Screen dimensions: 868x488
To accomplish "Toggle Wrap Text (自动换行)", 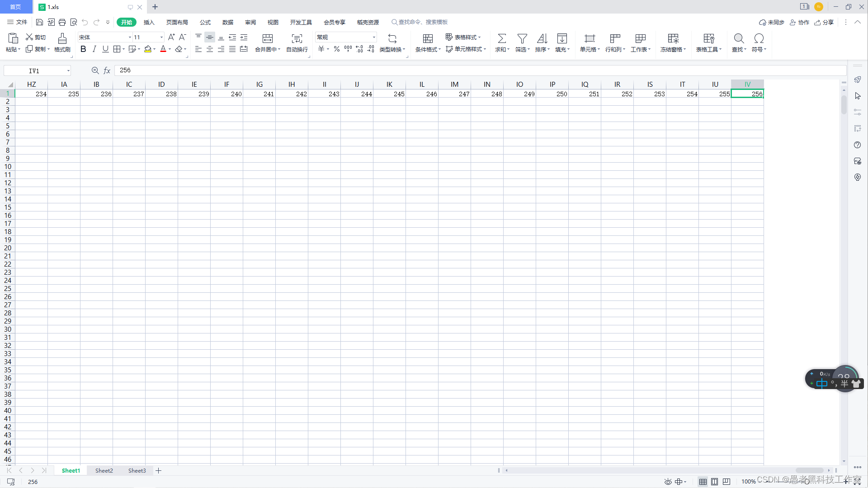I will coord(297,39).
